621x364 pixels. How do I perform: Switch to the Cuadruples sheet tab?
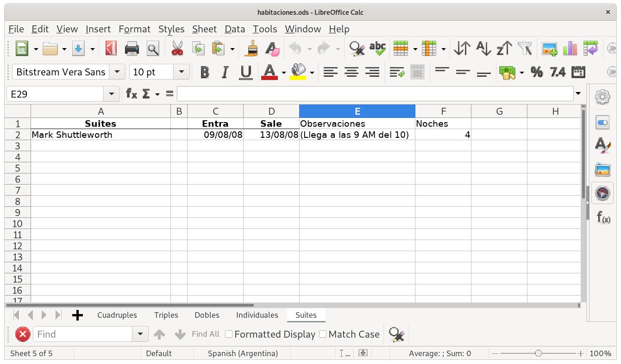tap(117, 315)
